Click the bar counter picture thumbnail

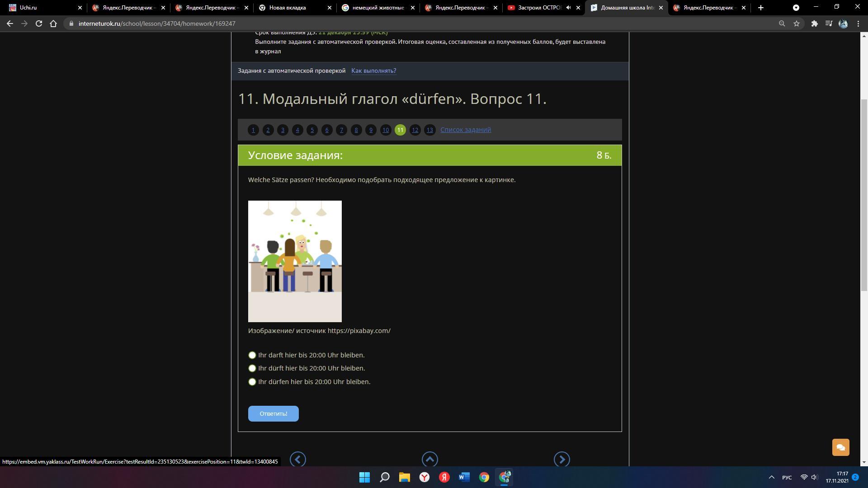point(295,261)
